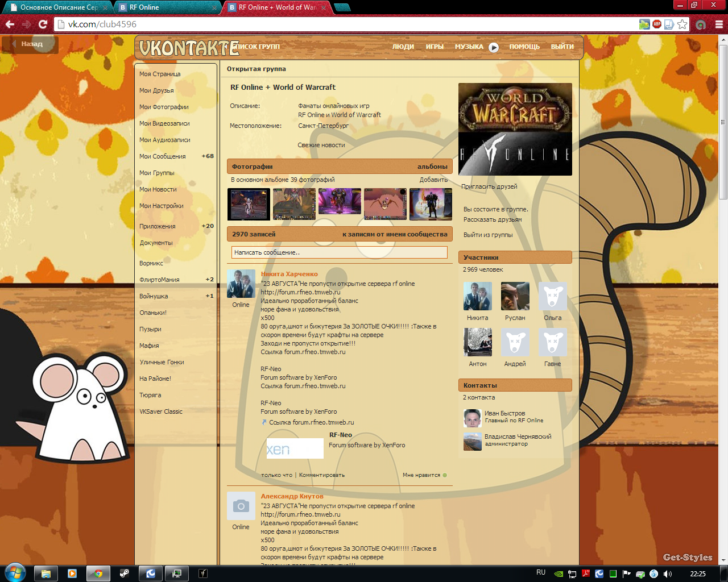Open альбомы in the Фотографии header

432,167
